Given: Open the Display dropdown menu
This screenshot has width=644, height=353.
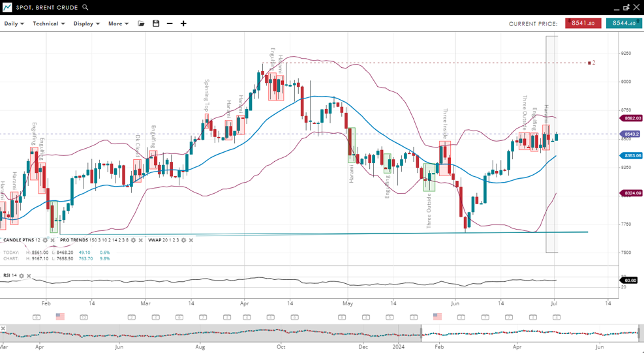Looking at the screenshot, I should point(86,23).
